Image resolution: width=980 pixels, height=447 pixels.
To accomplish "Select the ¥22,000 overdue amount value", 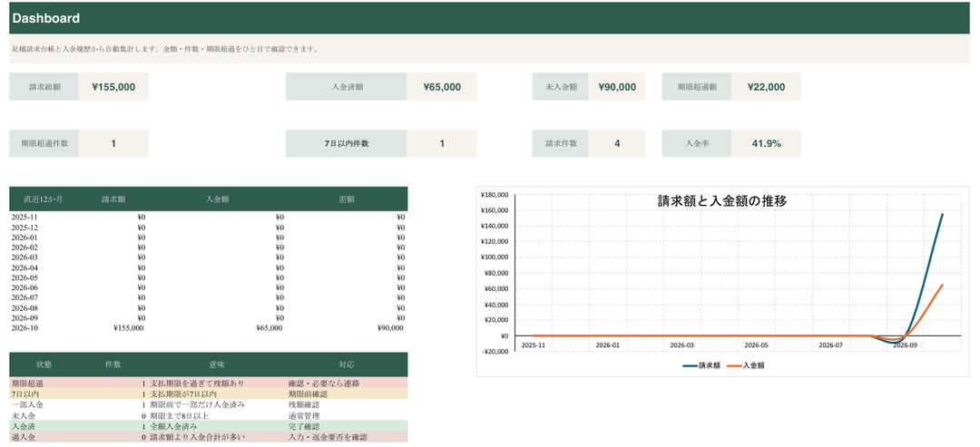I will (766, 87).
